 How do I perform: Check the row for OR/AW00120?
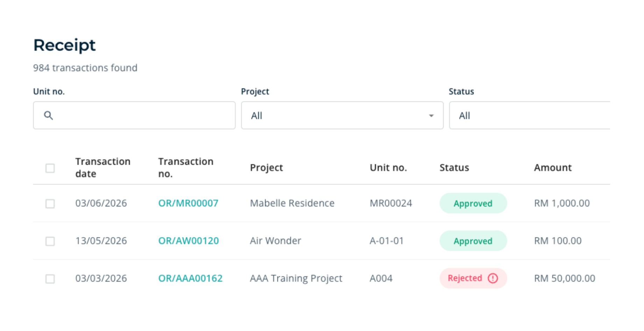click(50, 241)
